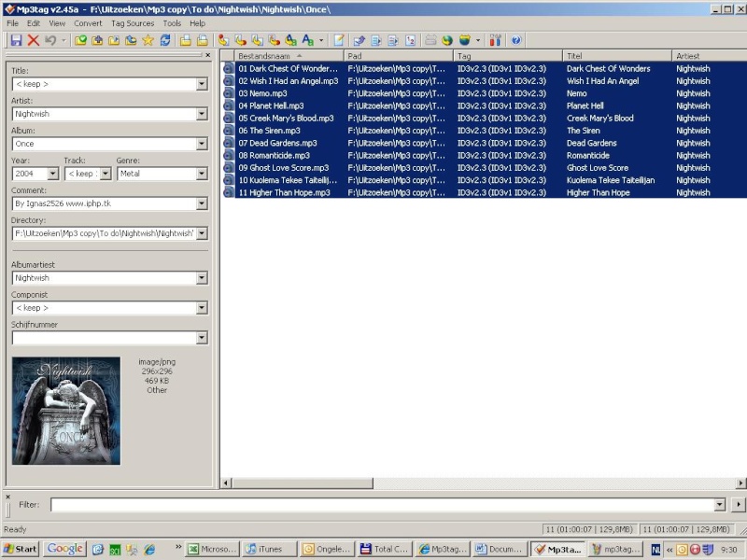The image size is (747, 560).
Task: Expand the Schijfnummer dropdown
Action: 202,338
